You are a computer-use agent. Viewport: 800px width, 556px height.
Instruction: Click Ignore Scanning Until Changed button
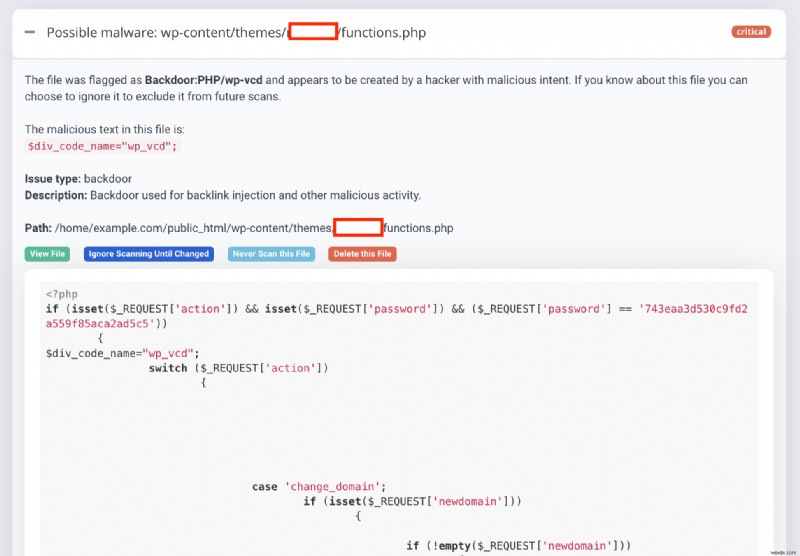[148, 254]
